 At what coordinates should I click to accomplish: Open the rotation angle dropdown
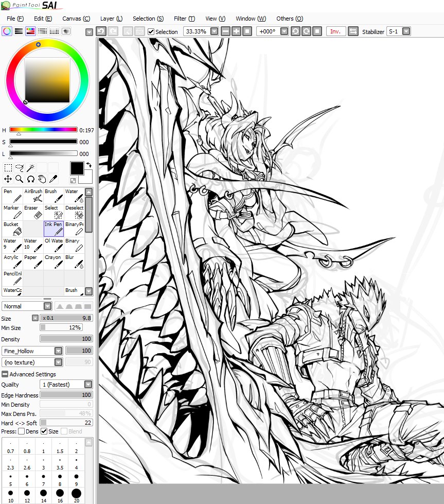(285, 31)
